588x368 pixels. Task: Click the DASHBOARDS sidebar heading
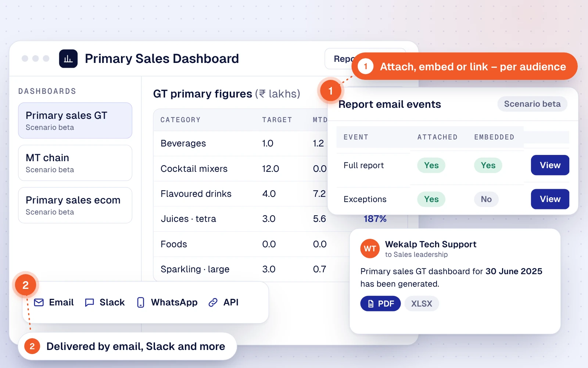point(47,91)
